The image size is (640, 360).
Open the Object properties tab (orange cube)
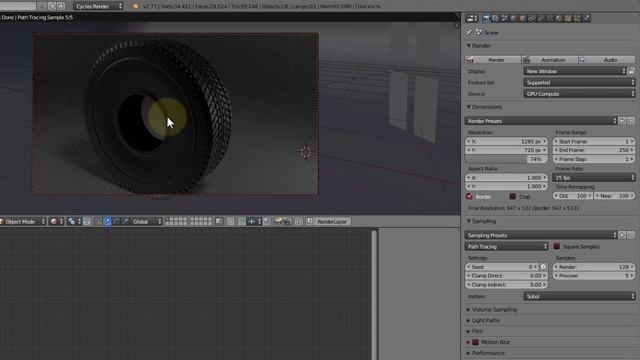pos(522,18)
